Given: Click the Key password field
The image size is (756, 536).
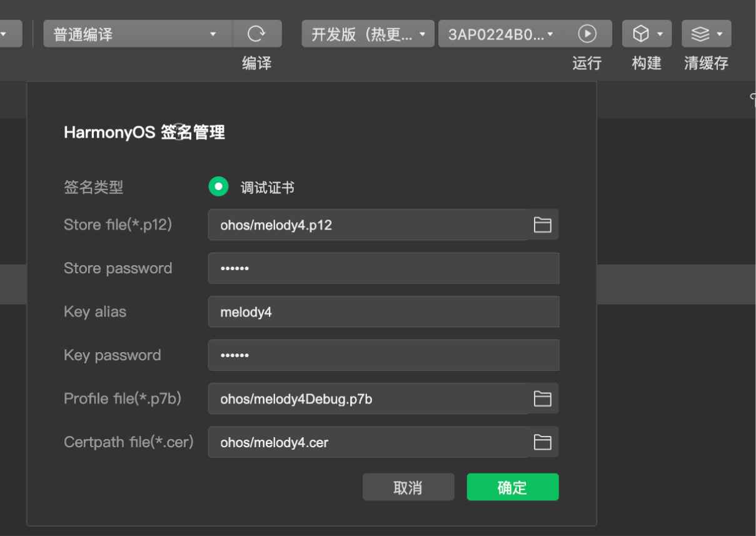Looking at the screenshot, I should [x=383, y=355].
